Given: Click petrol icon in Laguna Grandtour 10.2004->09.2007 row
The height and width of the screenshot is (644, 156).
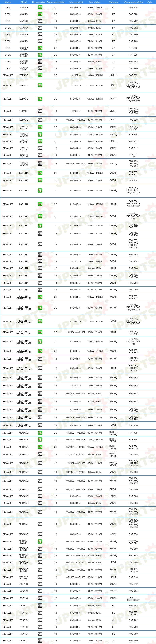Looking at the screenshot, I should (x=40, y=332).
